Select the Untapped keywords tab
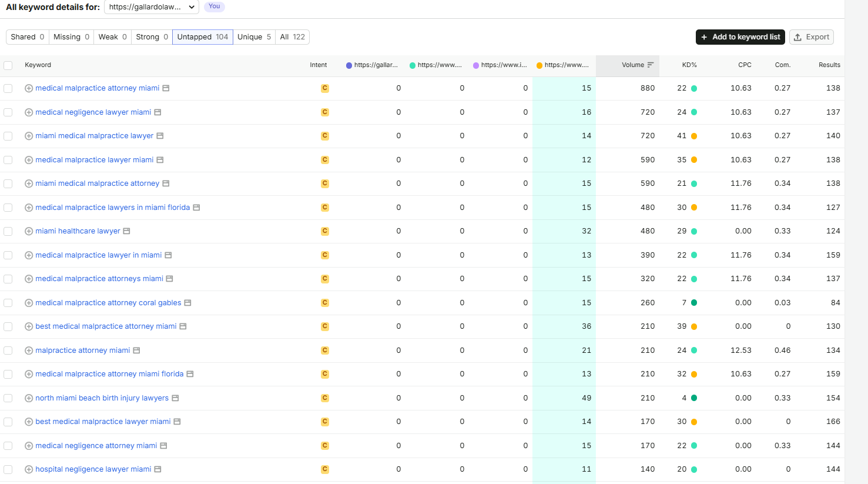Viewport: 868px width, 484px height. pos(203,37)
